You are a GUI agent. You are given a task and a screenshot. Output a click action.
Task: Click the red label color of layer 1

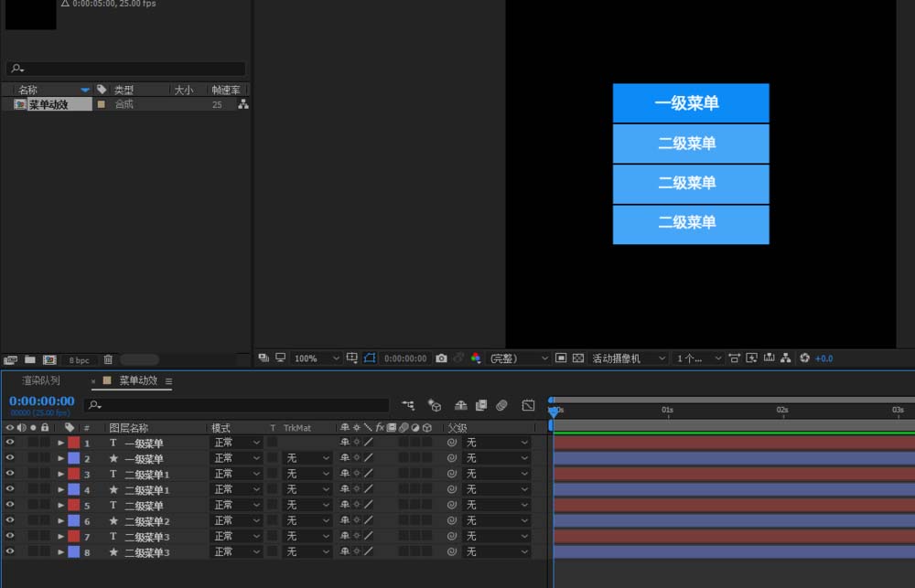coord(73,443)
